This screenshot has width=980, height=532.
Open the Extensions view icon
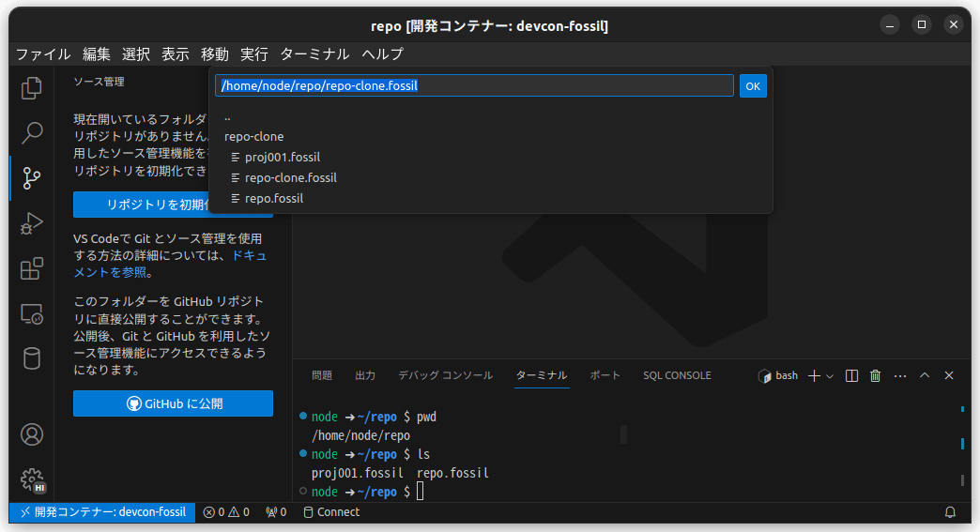[x=31, y=268]
